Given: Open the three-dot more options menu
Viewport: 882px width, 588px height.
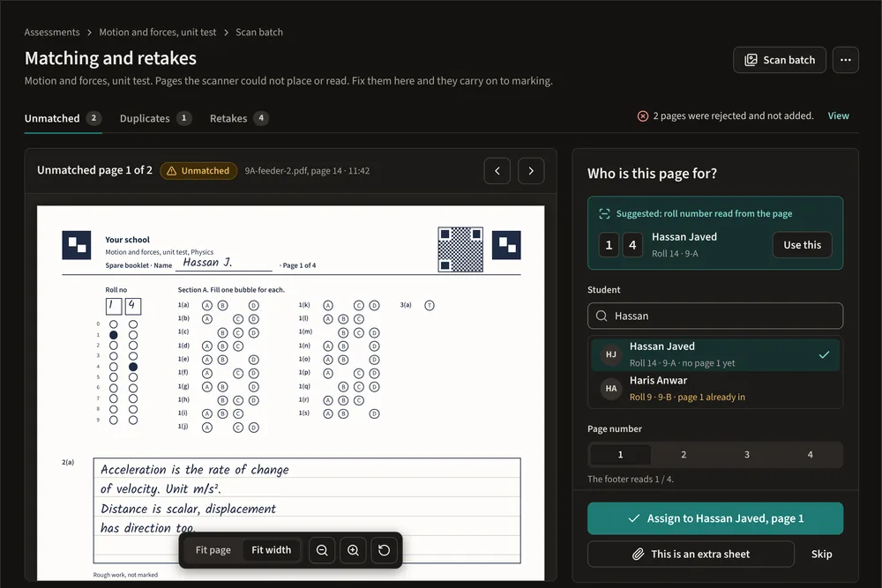Looking at the screenshot, I should [x=846, y=60].
